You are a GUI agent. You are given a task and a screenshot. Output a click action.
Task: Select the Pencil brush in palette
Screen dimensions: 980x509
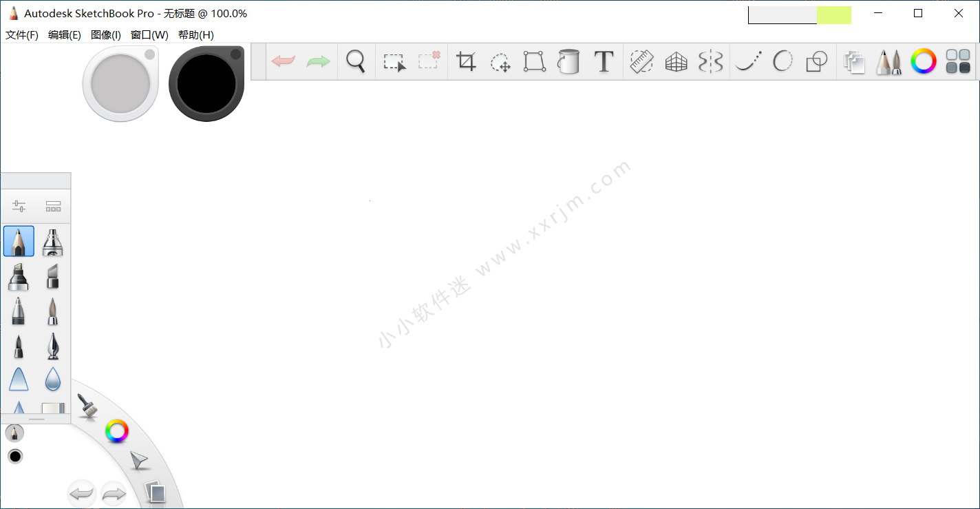pos(19,241)
